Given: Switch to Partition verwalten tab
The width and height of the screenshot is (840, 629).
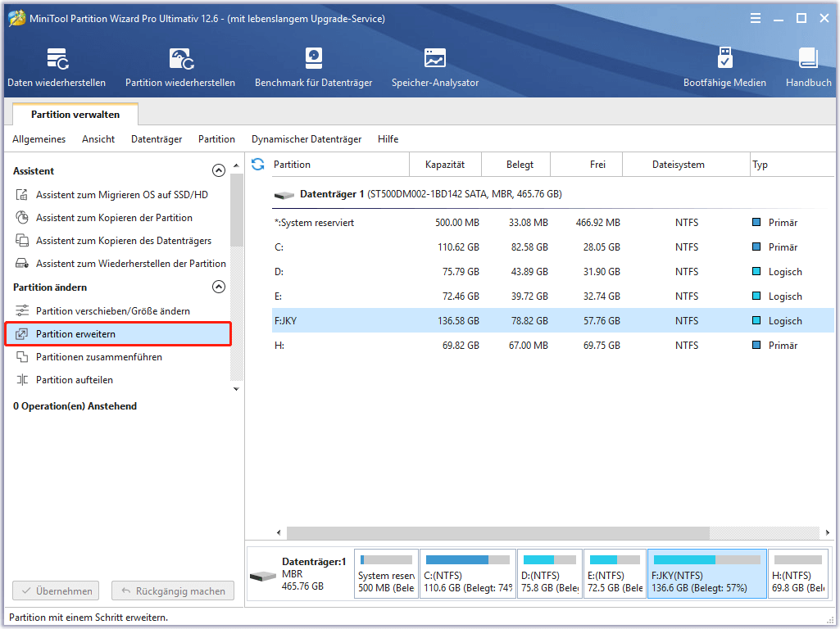Looking at the screenshot, I should (75, 115).
